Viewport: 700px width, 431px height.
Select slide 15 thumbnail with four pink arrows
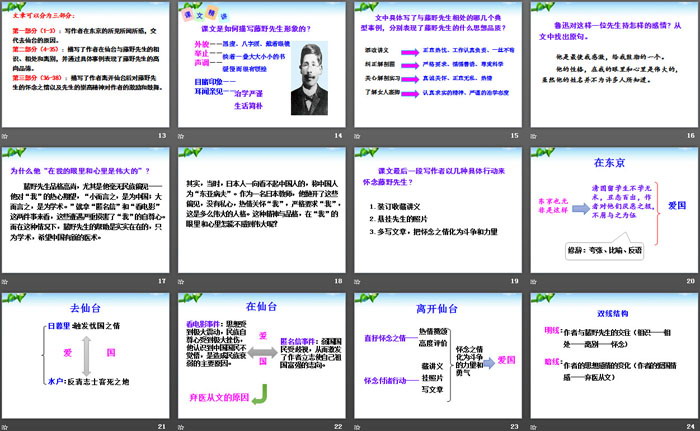(x=438, y=64)
